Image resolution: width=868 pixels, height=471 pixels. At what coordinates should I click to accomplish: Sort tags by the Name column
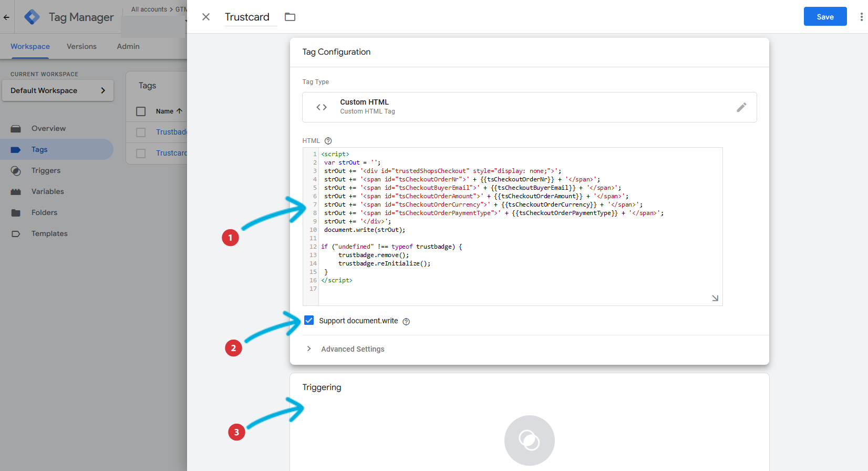pyautogui.click(x=169, y=111)
